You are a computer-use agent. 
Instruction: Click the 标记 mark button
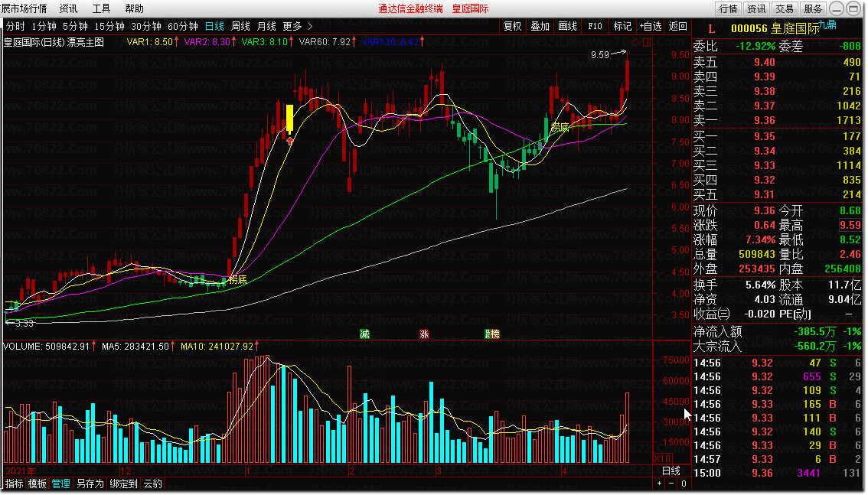tap(623, 27)
